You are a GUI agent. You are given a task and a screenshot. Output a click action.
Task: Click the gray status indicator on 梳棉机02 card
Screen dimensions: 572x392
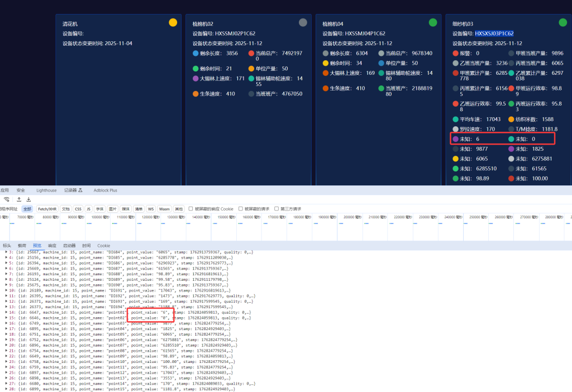coord(303,23)
